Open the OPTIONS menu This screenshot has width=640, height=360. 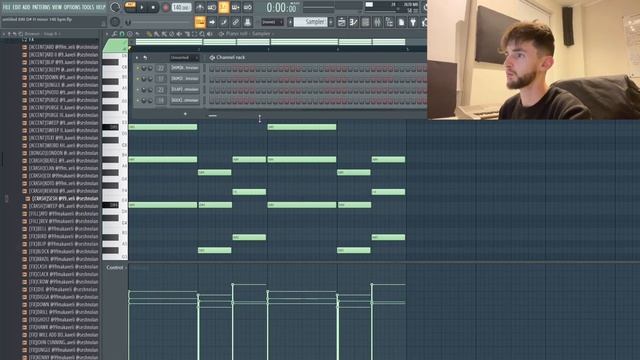point(72,7)
